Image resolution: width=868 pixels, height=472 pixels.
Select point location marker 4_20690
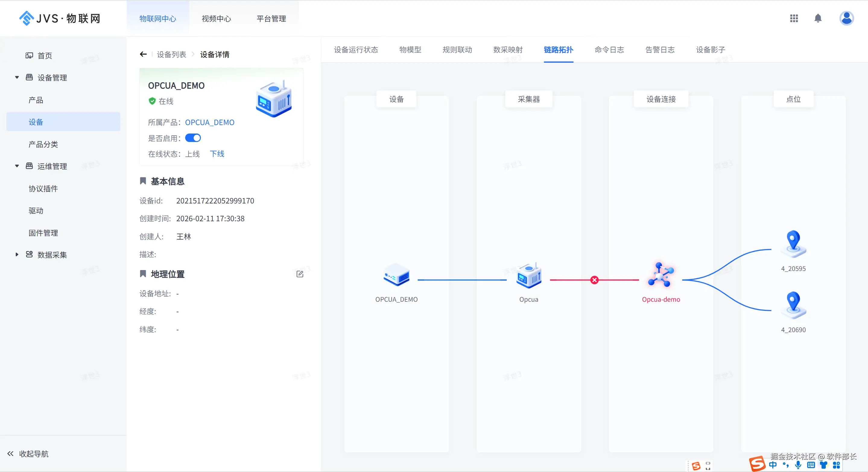[793, 305]
